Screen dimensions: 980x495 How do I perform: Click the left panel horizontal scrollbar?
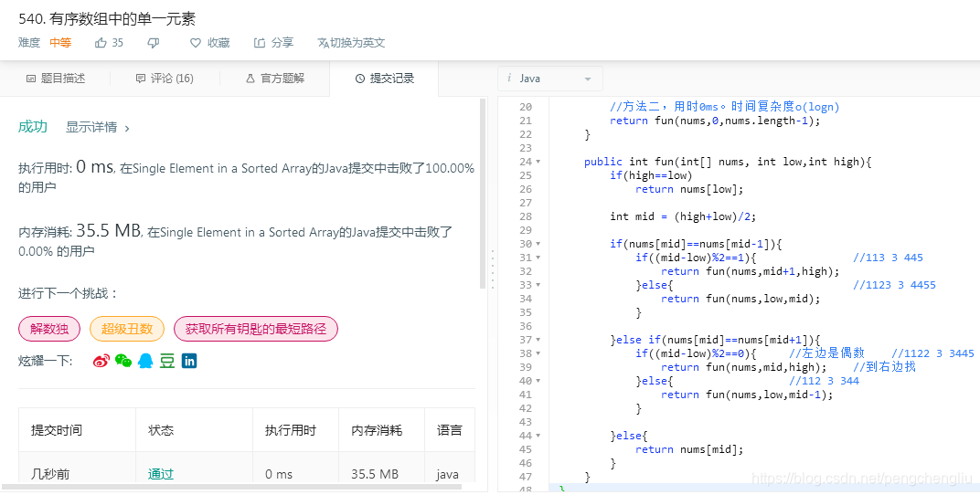click(x=232, y=487)
